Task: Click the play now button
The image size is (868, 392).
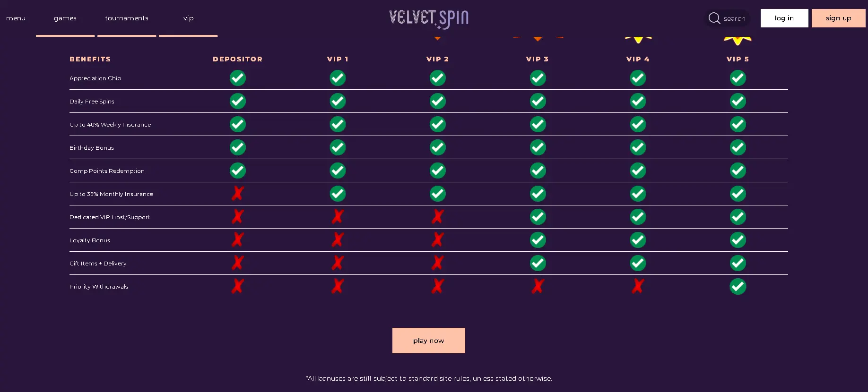Action: point(428,340)
